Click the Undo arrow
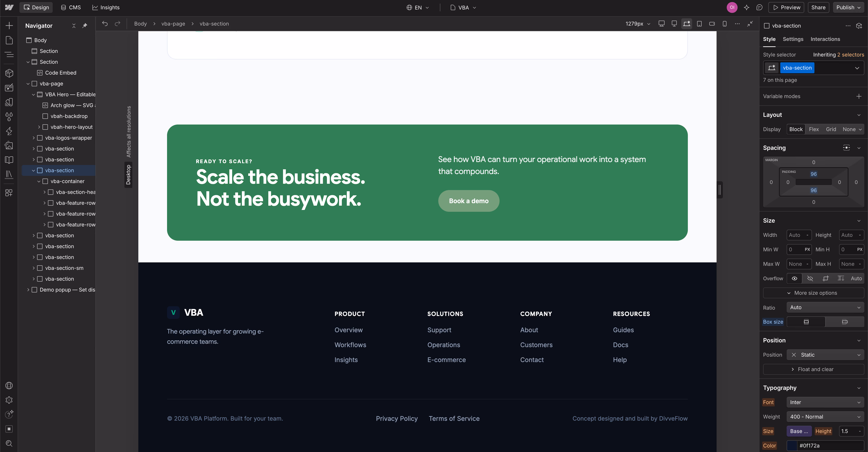Image resolution: width=868 pixels, height=452 pixels. pyautogui.click(x=105, y=24)
